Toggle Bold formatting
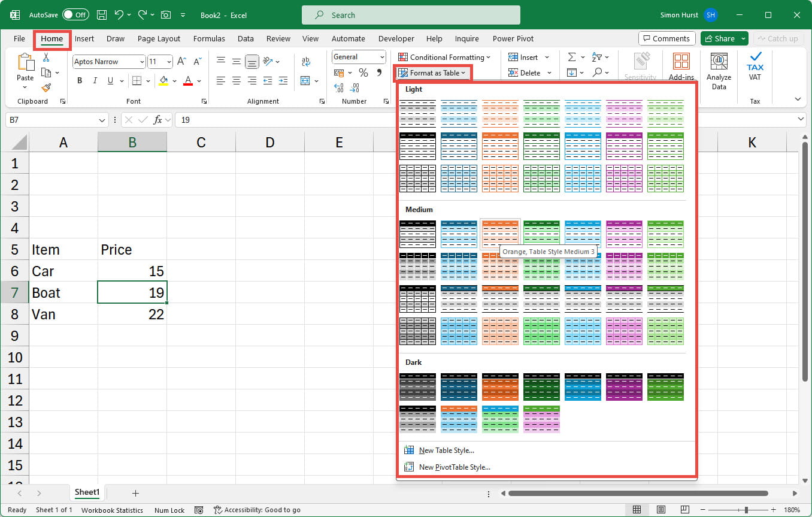The width and height of the screenshot is (812, 517). 80,81
